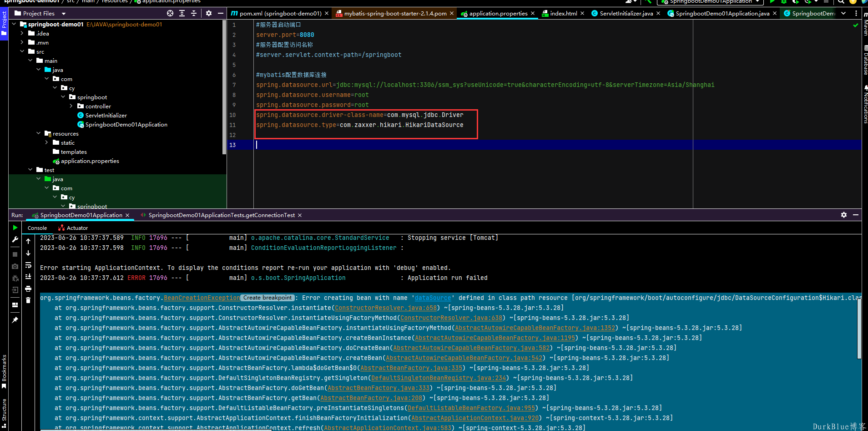Screen dimensions: 868x431
Task: Close the index.html tab
Action: (x=582, y=13)
